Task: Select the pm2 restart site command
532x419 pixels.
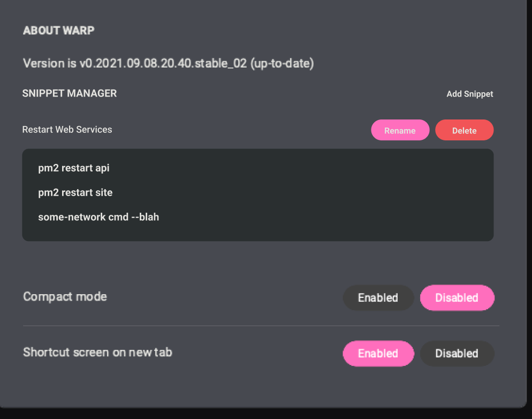Action: click(75, 192)
